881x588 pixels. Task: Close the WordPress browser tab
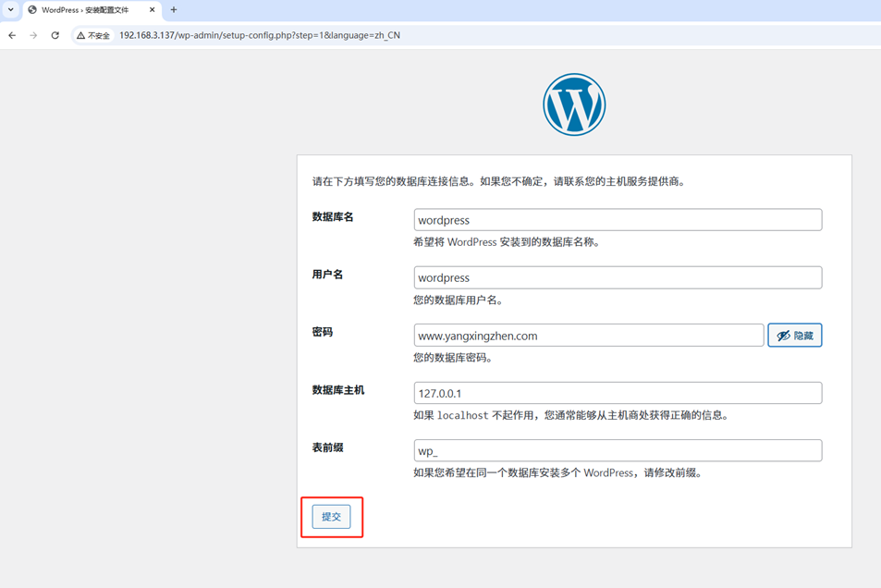click(x=152, y=9)
